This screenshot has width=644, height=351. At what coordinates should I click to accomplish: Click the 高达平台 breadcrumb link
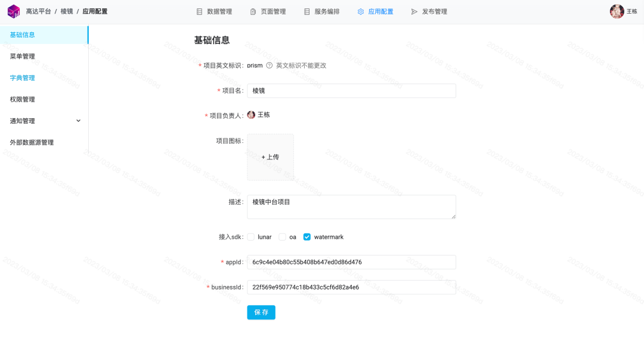[x=39, y=11]
